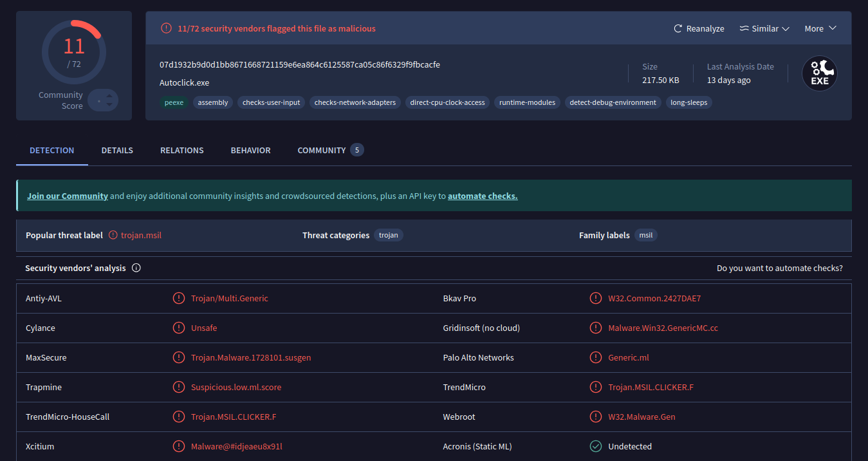Click Do you want to automate checks?
The height and width of the screenshot is (461, 868).
(780, 268)
